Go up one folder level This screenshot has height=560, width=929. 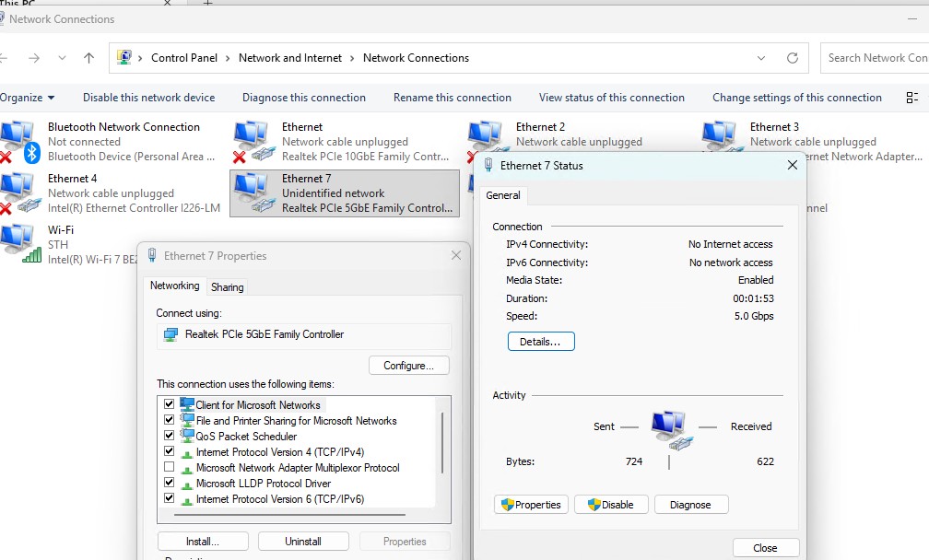click(x=88, y=58)
